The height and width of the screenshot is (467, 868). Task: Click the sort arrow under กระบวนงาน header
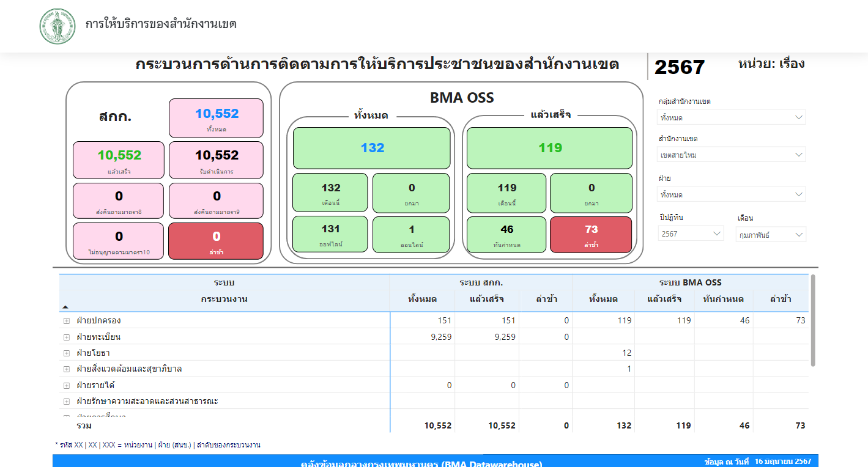(x=65, y=307)
